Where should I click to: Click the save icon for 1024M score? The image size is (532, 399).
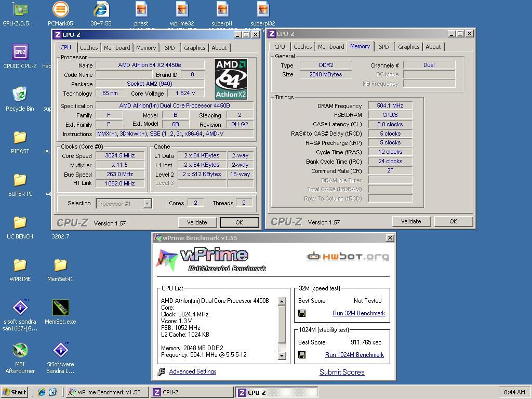pyautogui.click(x=302, y=355)
